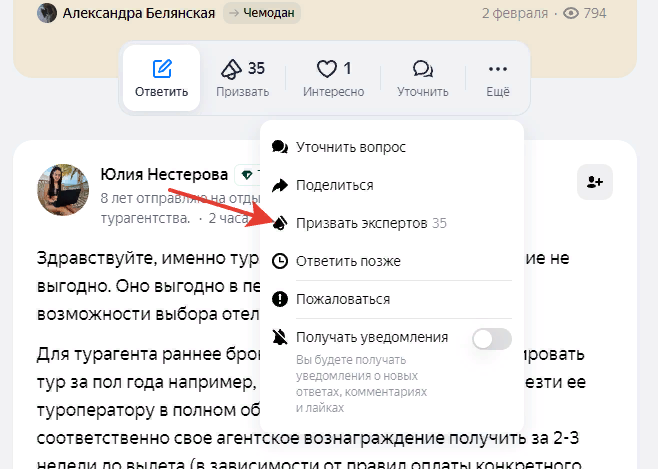The width and height of the screenshot is (658, 469).
Task: Open Юлия Нестерова profile avatar
Action: click(x=63, y=190)
